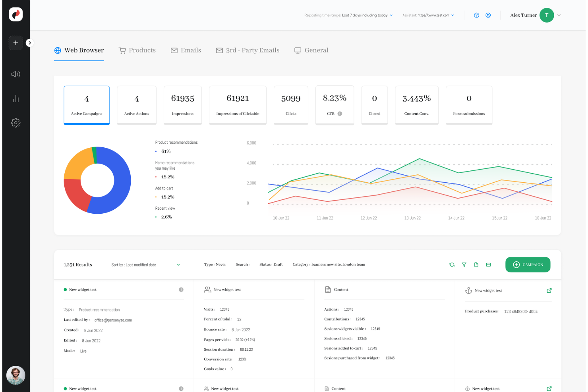Select the Refresh icon above the results list
This screenshot has width=588, height=392.
pos(452,265)
